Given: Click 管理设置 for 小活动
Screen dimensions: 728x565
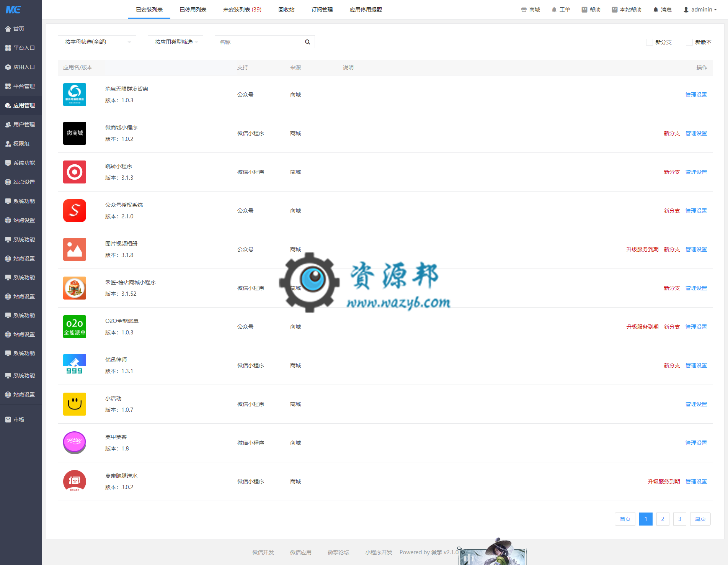Looking at the screenshot, I should pos(696,404).
